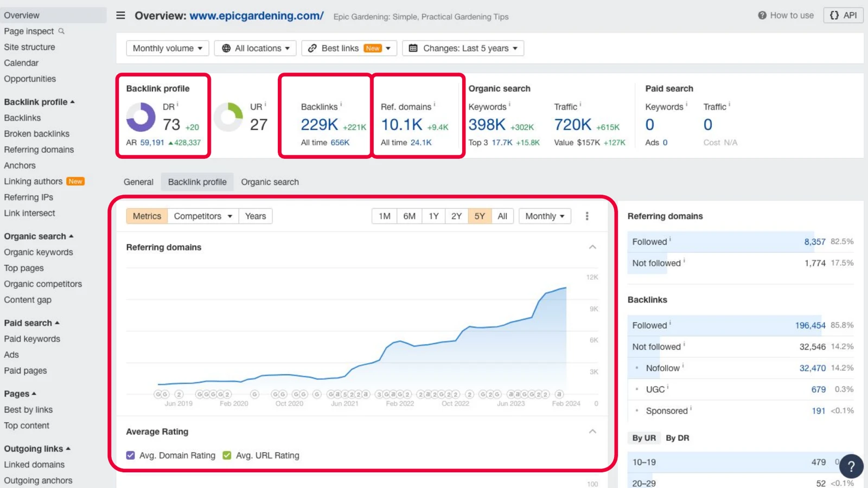Select the 2Y time range

click(x=457, y=216)
